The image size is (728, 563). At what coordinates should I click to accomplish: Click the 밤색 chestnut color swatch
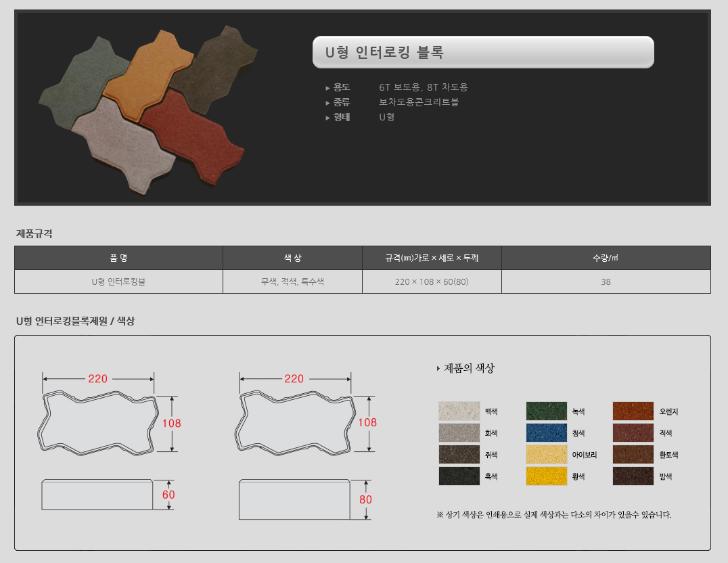(x=633, y=476)
